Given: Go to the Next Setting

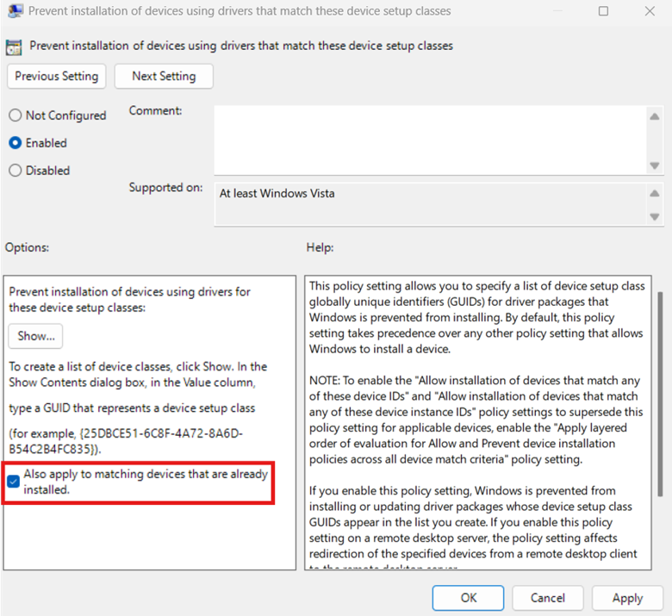Looking at the screenshot, I should pyautogui.click(x=164, y=76).
